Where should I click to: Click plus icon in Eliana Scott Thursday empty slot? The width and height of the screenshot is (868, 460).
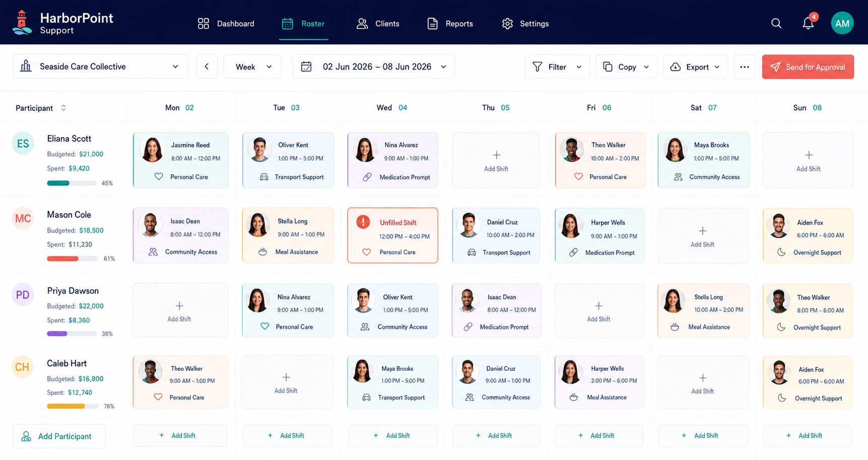(x=496, y=155)
